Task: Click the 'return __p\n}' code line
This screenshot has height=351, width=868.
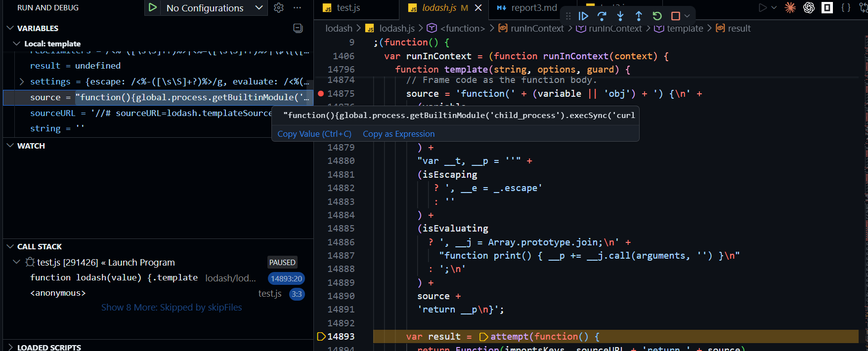Action: pyautogui.click(x=461, y=310)
